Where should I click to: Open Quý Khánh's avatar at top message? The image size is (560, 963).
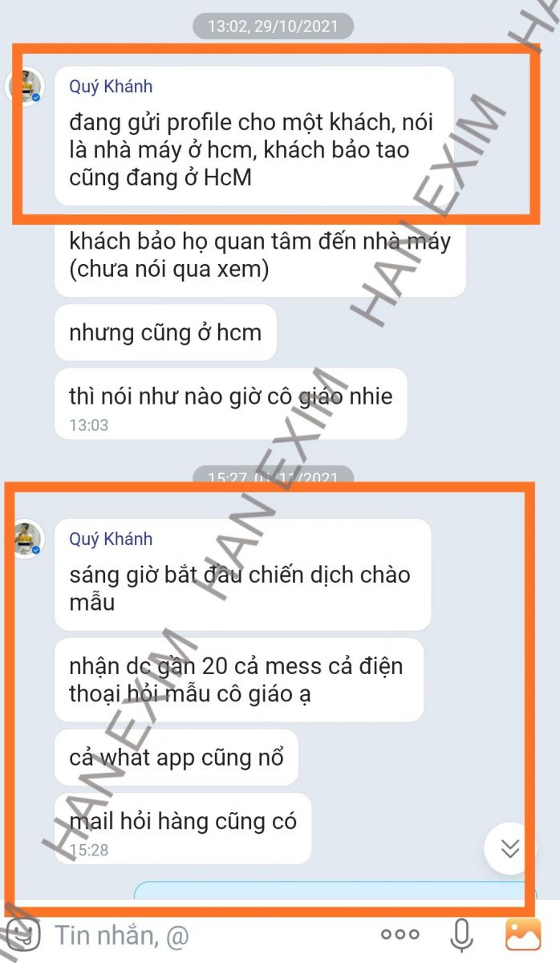point(26,87)
